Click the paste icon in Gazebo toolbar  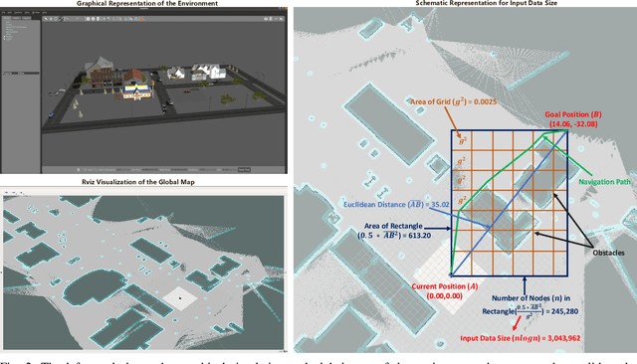(x=125, y=19)
